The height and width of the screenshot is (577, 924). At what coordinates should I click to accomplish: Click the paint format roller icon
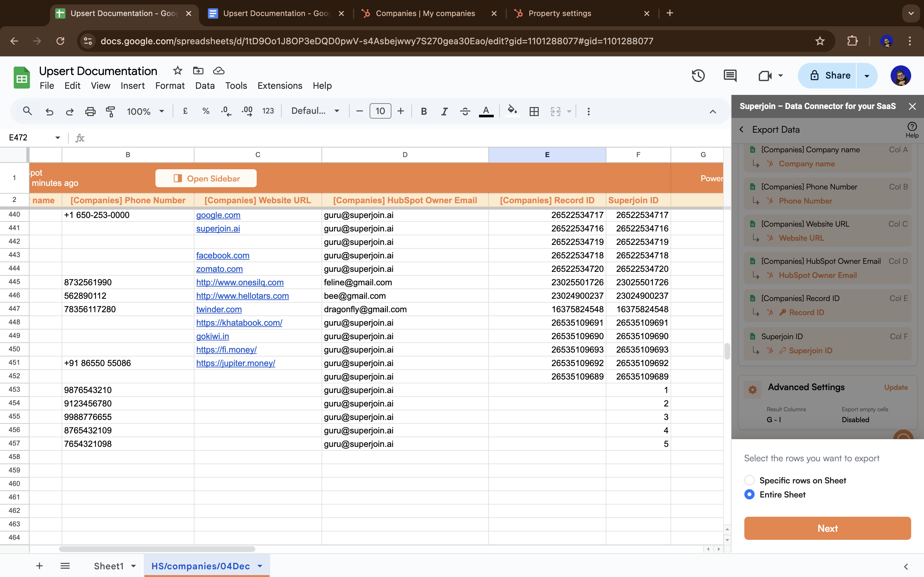pos(110,112)
